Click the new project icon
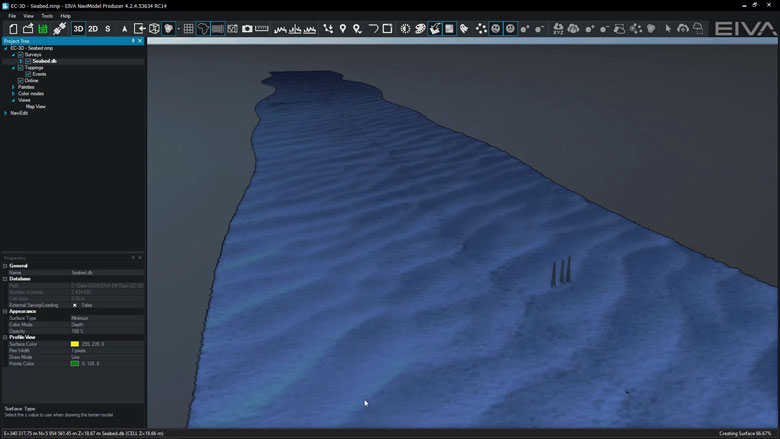 pyautogui.click(x=14, y=29)
